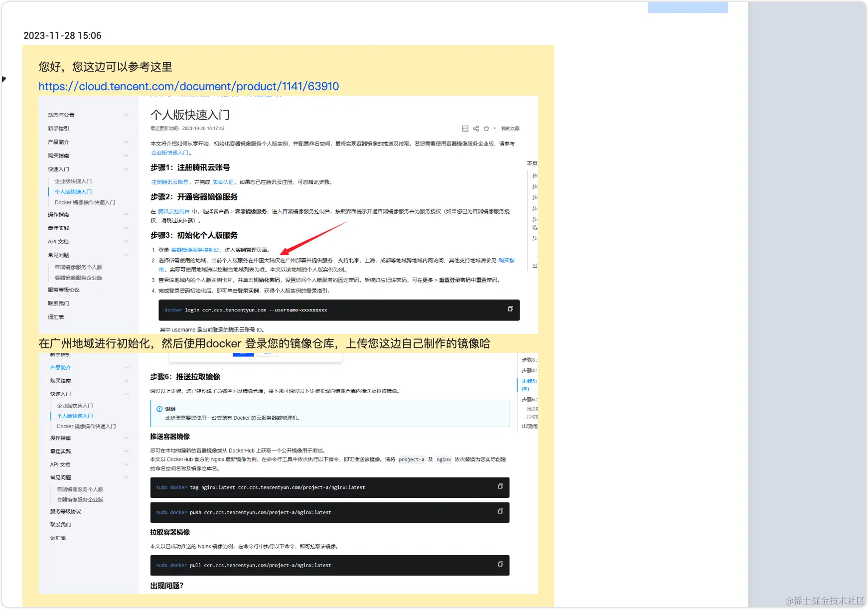Click the share icon beside the document title
The height and width of the screenshot is (609, 868).
tap(475, 128)
